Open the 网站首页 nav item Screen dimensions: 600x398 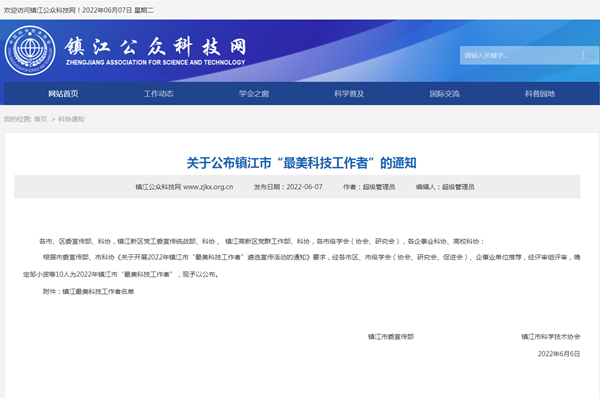[63, 94]
